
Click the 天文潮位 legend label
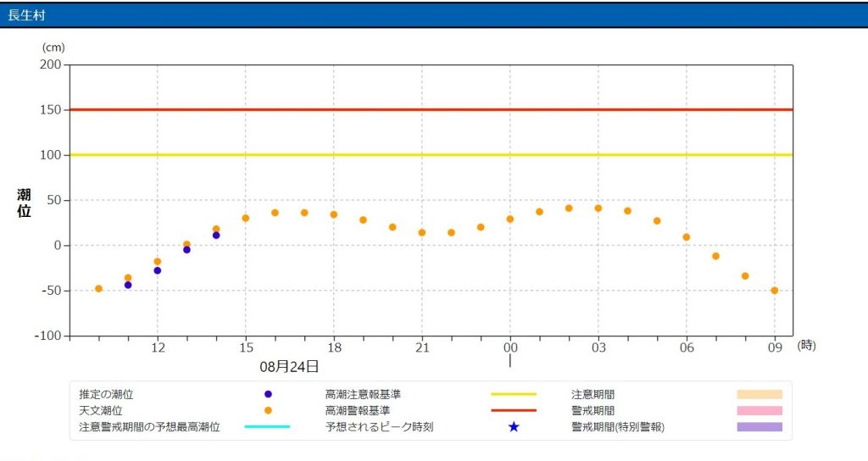101,411
